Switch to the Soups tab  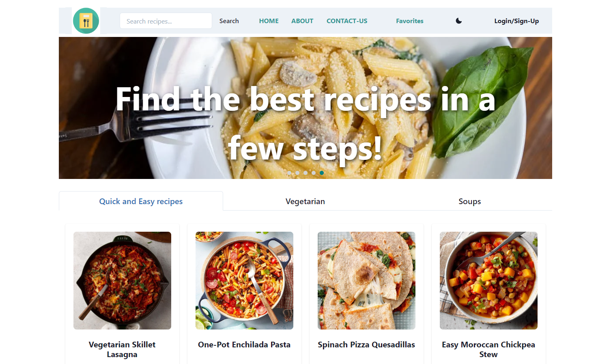click(470, 201)
